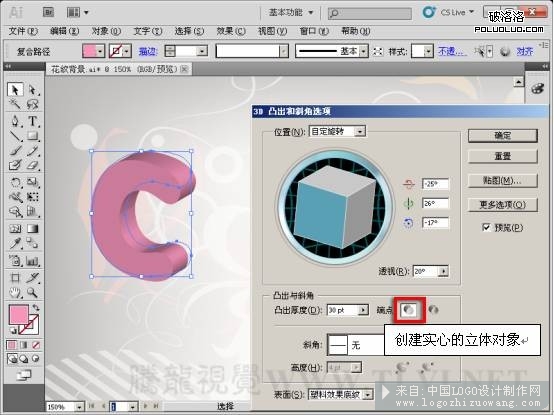Screen dimensions: 554x415
Task: Toggle the 预览 preview checkbox
Action: pos(486,227)
